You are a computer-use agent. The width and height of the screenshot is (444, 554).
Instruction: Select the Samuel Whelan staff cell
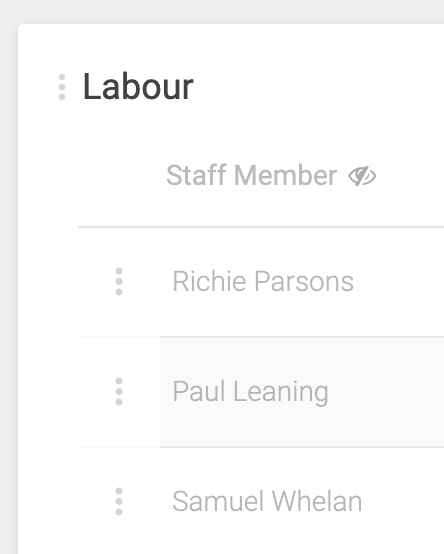pos(302,501)
